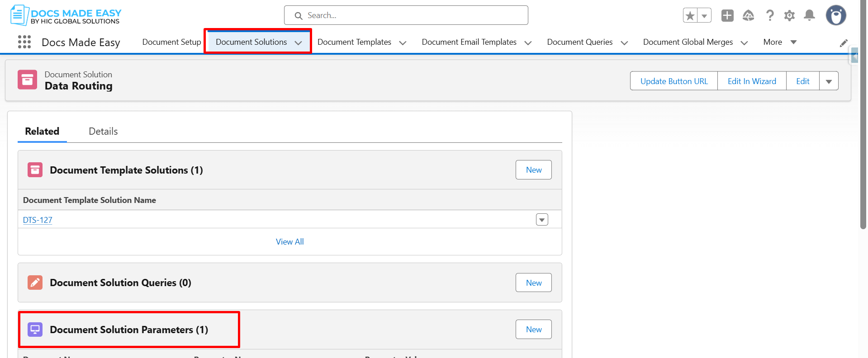The height and width of the screenshot is (358, 868).
Task: Click the Favorites star icon
Action: (690, 16)
